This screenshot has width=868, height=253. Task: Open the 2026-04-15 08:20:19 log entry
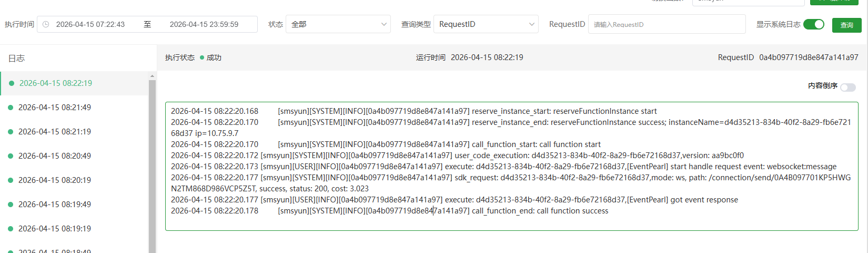point(55,180)
